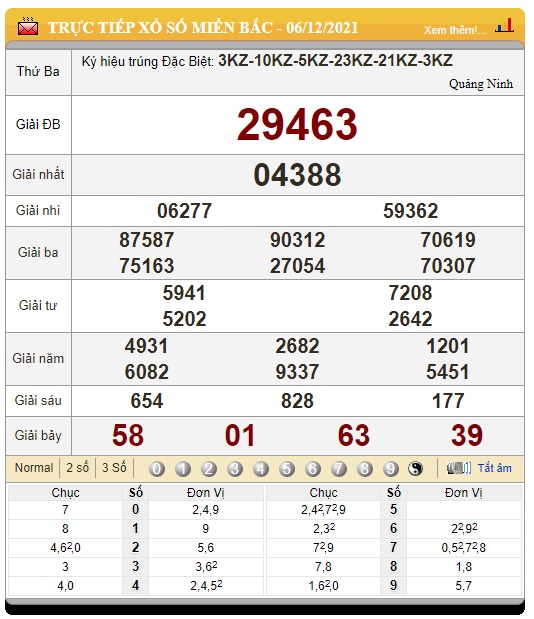
Task: Click special prize number 29463
Action: pos(297,125)
